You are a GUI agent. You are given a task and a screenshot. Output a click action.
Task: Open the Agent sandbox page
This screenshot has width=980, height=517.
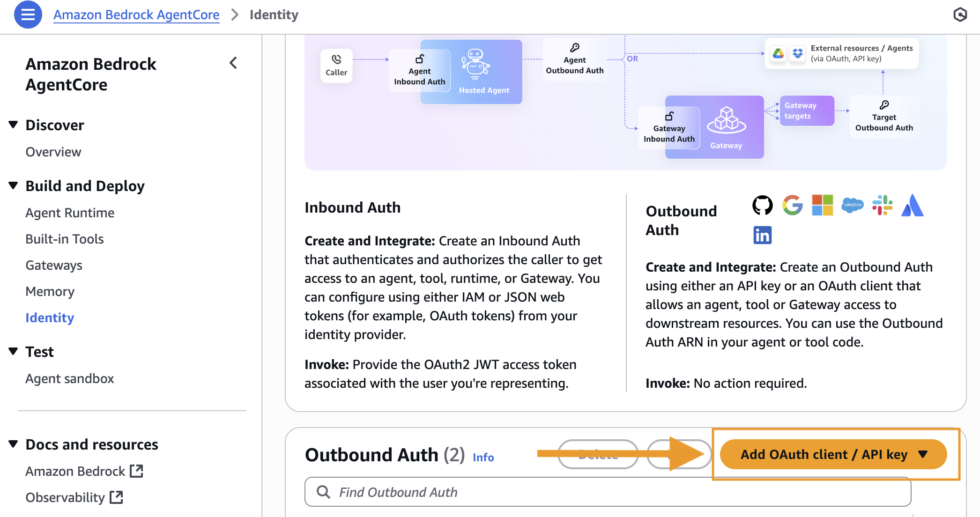[69, 379]
